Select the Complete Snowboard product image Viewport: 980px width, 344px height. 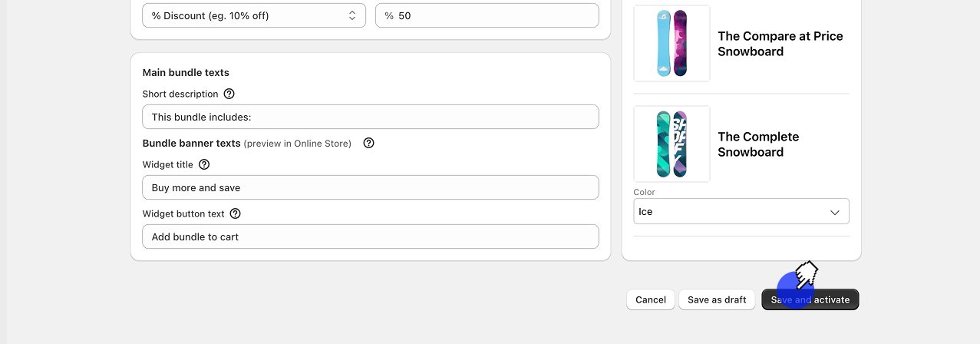click(x=671, y=144)
